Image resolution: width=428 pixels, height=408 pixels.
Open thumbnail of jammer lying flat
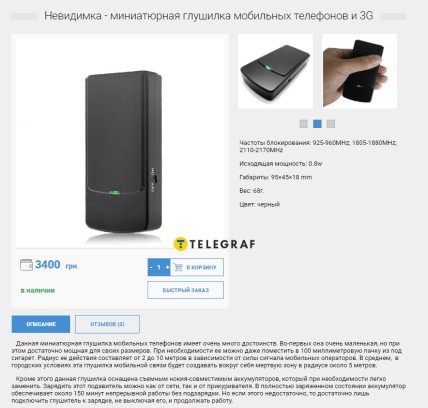[x=275, y=71]
